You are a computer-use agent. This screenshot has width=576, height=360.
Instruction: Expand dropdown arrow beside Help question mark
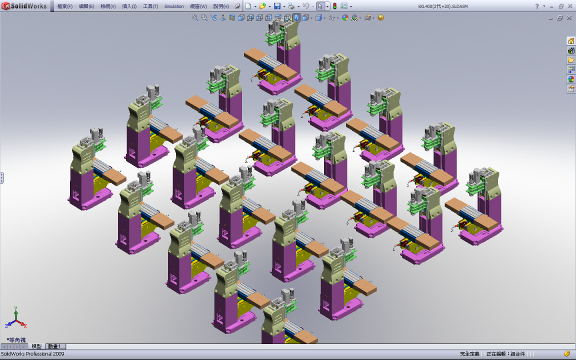pos(544,6)
